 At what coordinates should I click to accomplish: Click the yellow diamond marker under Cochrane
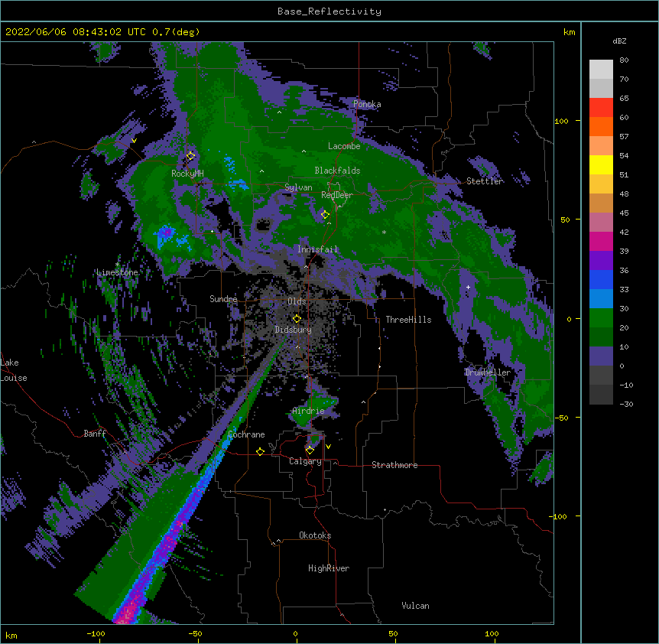[x=260, y=451]
